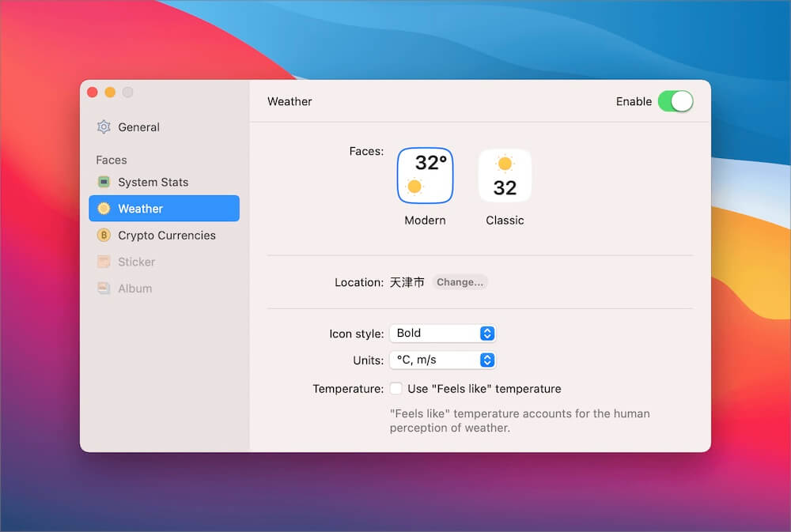Click the yellow minimize window button
This screenshot has height=532, width=791.
pos(110,92)
